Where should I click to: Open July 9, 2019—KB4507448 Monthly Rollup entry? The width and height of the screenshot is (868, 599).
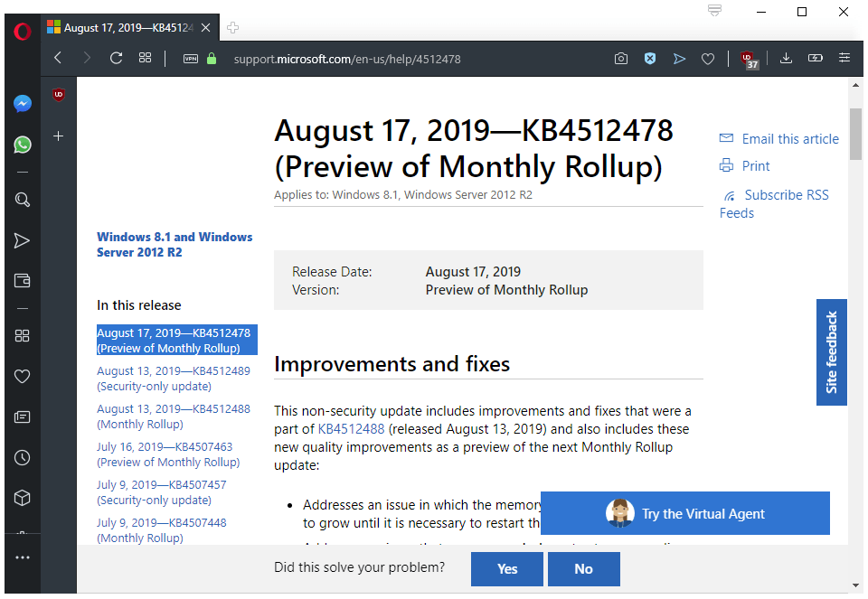tap(162, 529)
